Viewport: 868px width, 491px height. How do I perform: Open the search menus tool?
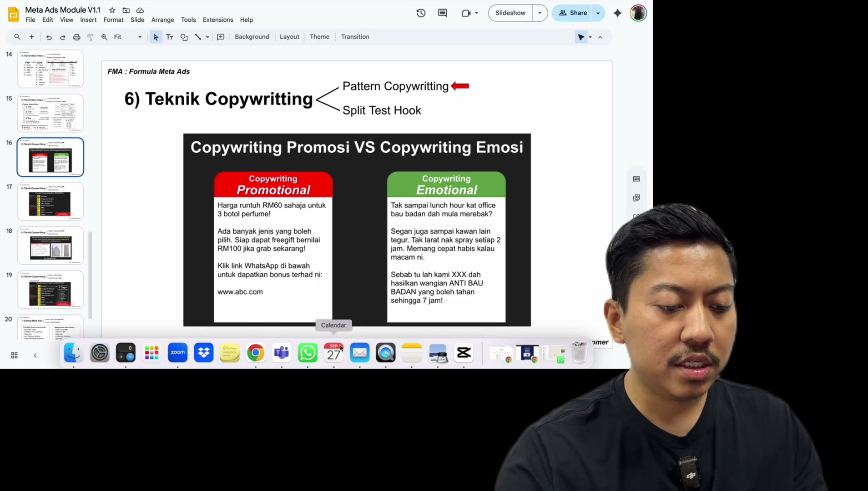click(17, 37)
